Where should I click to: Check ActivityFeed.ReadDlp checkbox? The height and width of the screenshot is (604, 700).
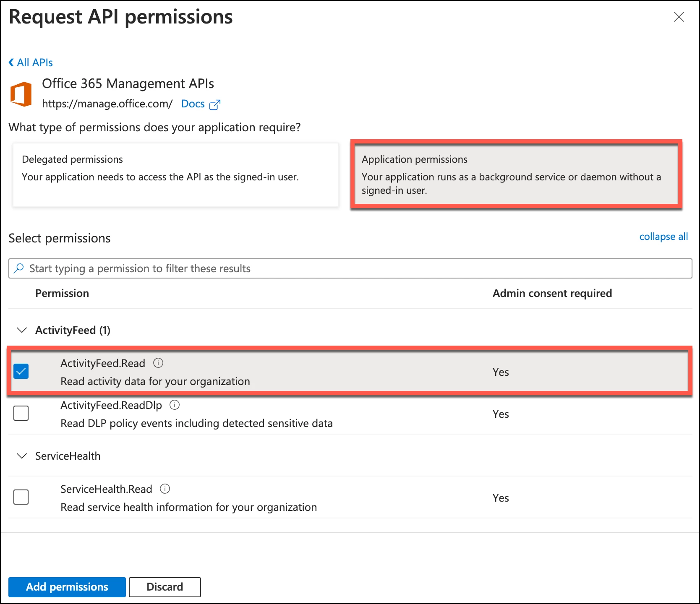pos(21,413)
